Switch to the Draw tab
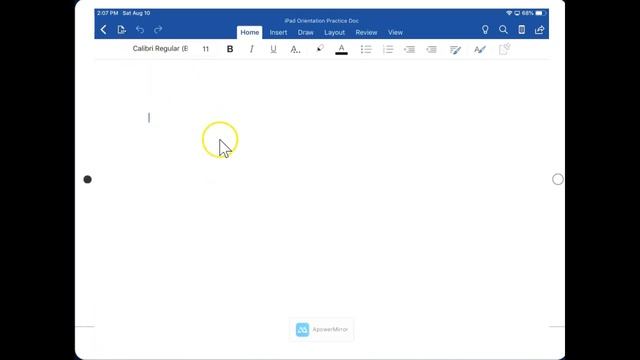The image size is (640, 360). (x=305, y=32)
